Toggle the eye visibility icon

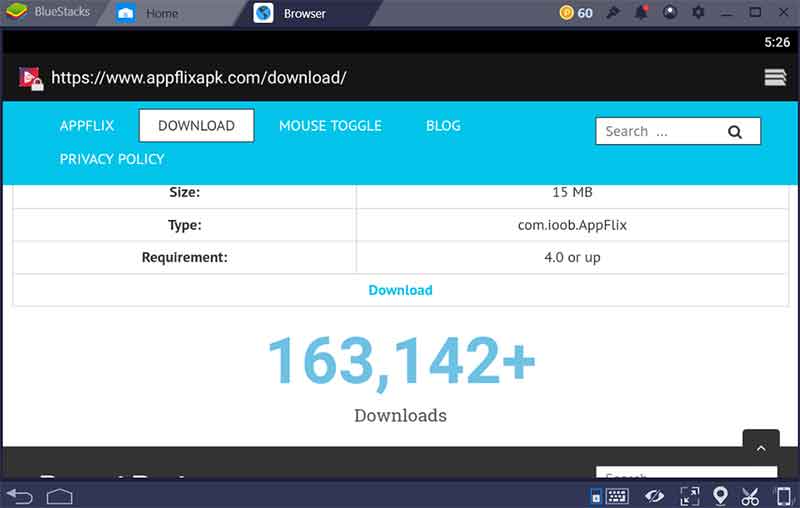pyautogui.click(x=654, y=496)
